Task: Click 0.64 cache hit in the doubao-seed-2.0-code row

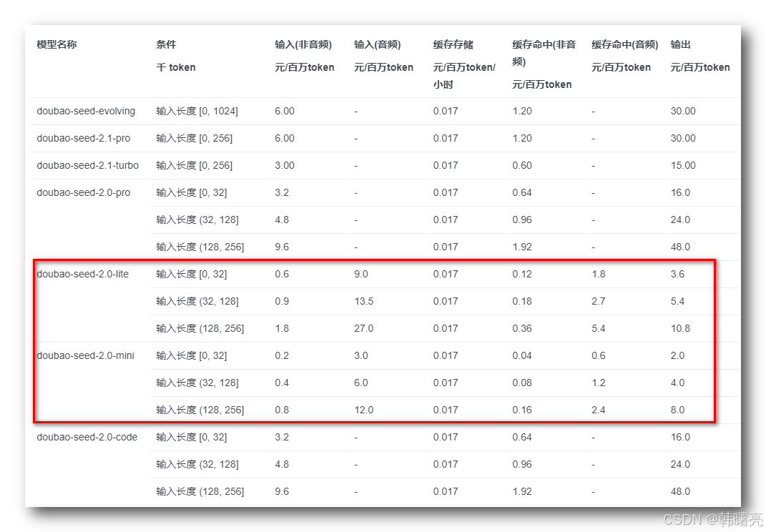Action: 522,437
